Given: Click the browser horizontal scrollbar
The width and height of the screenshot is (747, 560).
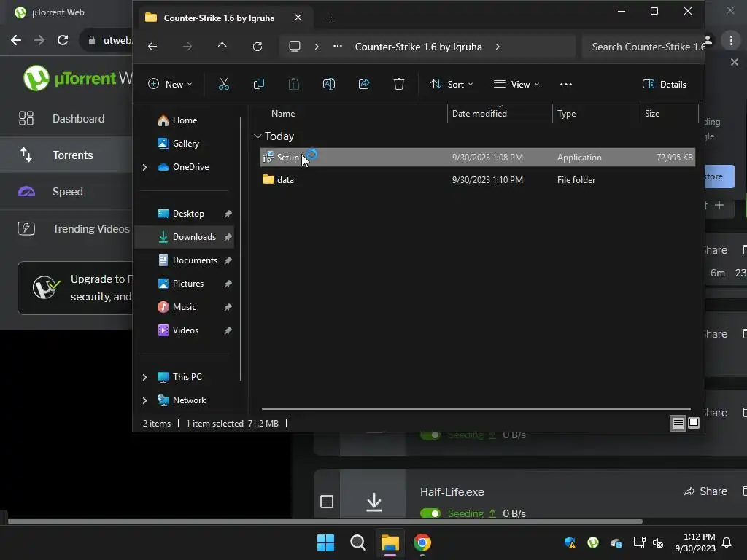Looking at the screenshot, I should 325,521.
